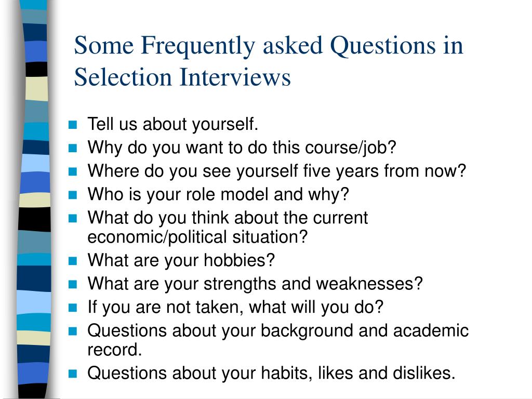Click the bullet beside 'strengths and weaknesses' line
The height and width of the screenshot is (399, 532).
coord(73,284)
